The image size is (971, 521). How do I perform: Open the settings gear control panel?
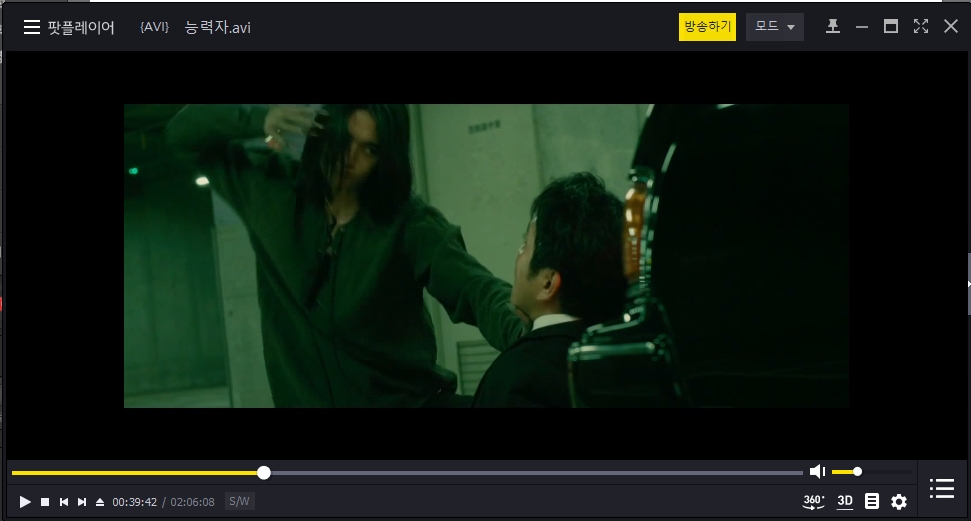899,501
